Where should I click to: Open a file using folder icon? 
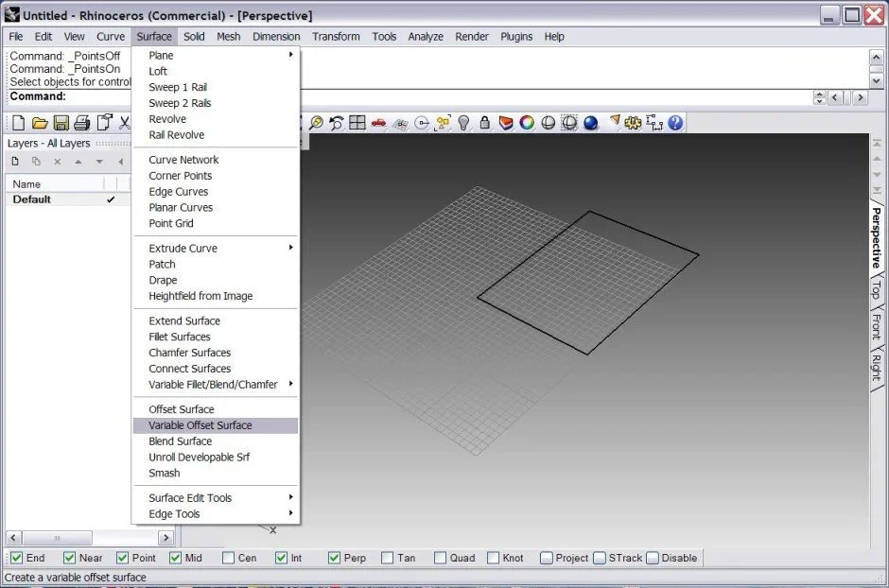coord(40,122)
